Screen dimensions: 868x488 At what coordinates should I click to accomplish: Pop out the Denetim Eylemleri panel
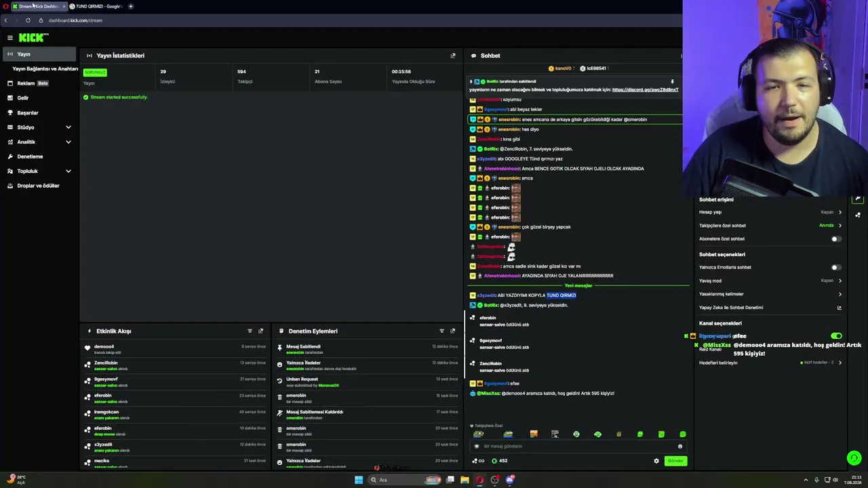coord(452,331)
